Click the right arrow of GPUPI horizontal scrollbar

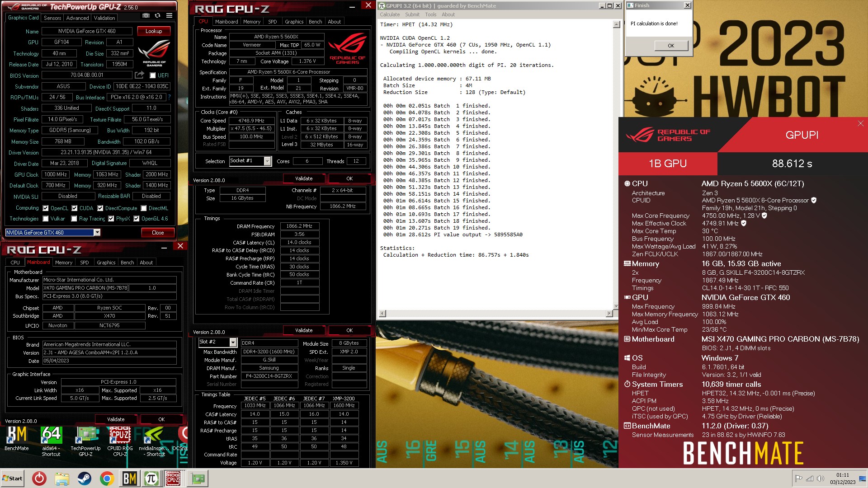pos(609,314)
